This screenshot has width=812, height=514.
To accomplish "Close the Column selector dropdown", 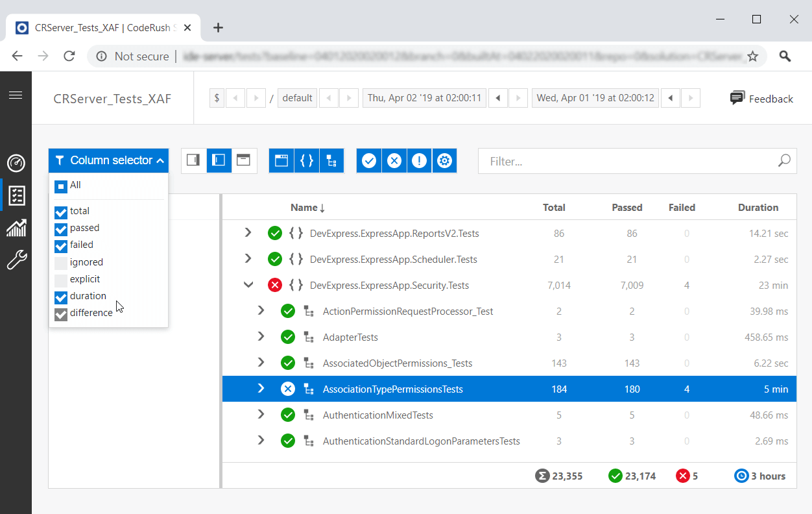I will [108, 160].
